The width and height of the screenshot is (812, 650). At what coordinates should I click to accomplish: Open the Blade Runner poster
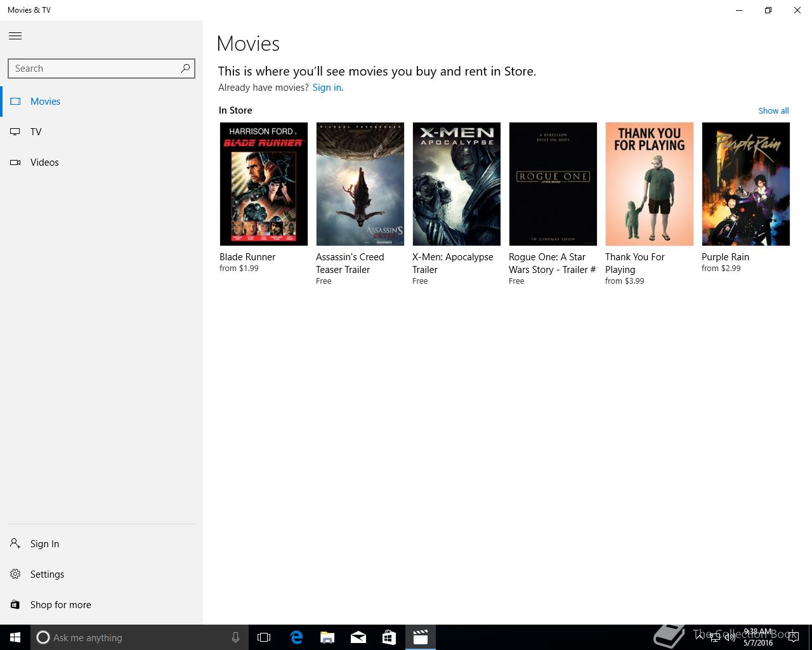(x=264, y=184)
